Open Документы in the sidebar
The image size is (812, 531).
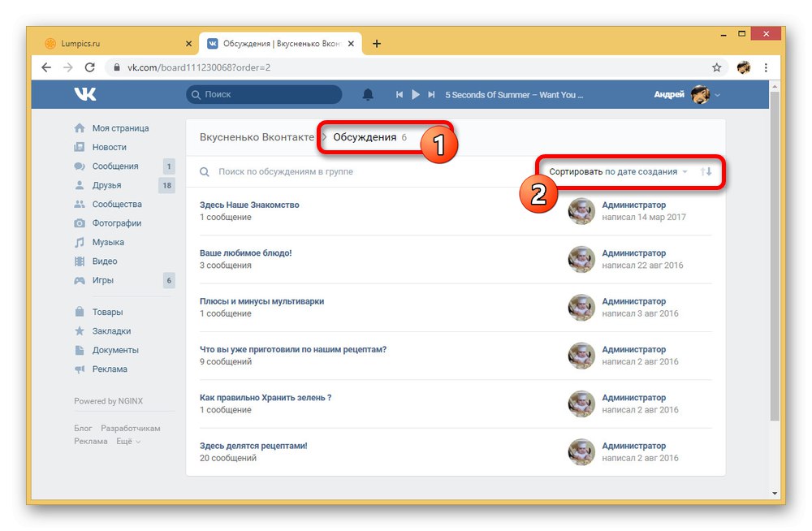[115, 350]
